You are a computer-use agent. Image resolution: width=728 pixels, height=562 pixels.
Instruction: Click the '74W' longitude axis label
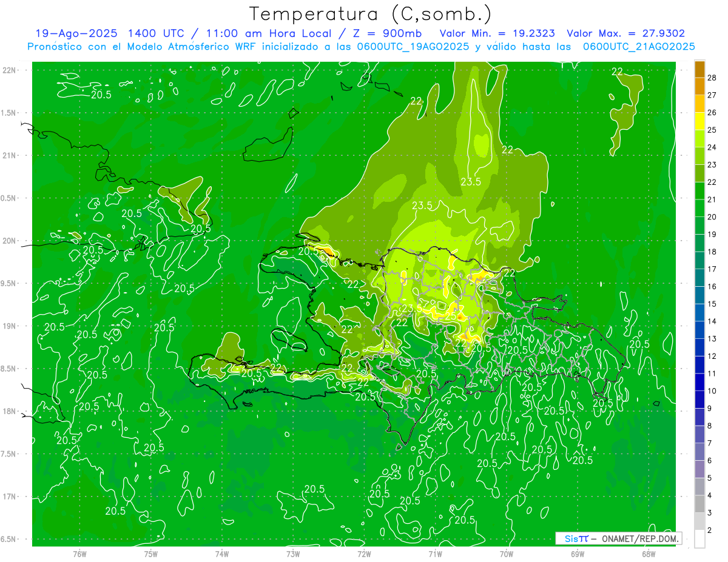[x=222, y=554]
